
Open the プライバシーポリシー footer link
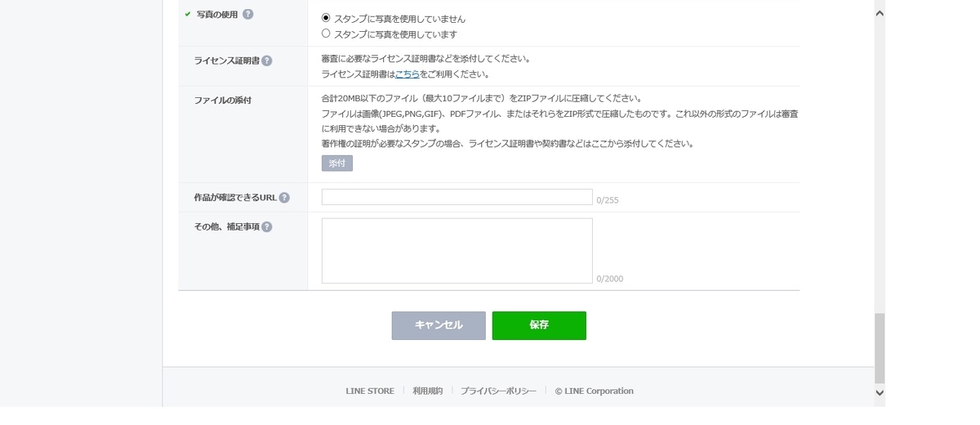(498, 391)
